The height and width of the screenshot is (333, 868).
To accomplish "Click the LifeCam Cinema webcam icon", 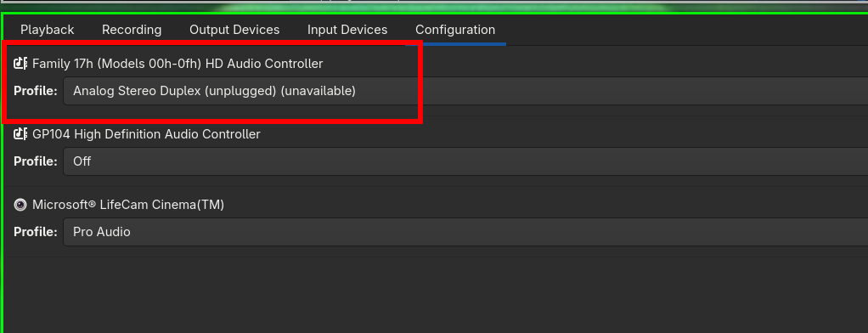I will (20, 205).
